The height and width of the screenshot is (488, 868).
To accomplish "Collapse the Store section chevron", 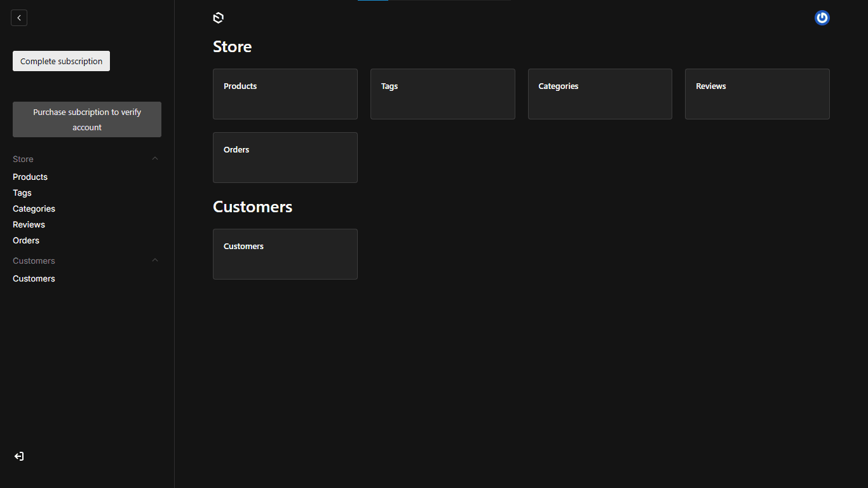I will [155, 158].
